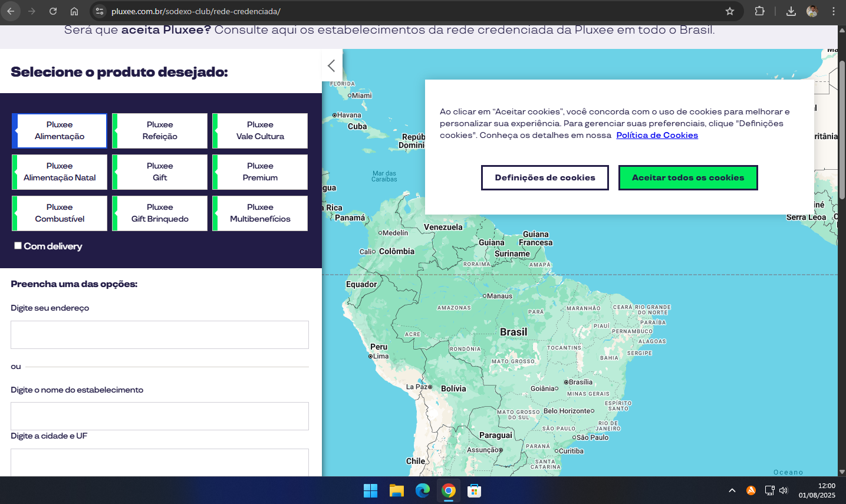Image resolution: width=846 pixels, height=504 pixels.
Task: Click the Brasil label on the map
Action: click(x=513, y=332)
